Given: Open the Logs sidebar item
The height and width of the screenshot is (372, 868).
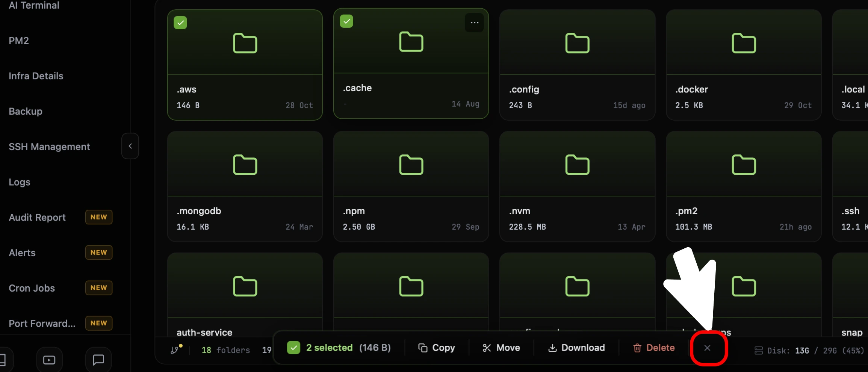Looking at the screenshot, I should (20, 182).
